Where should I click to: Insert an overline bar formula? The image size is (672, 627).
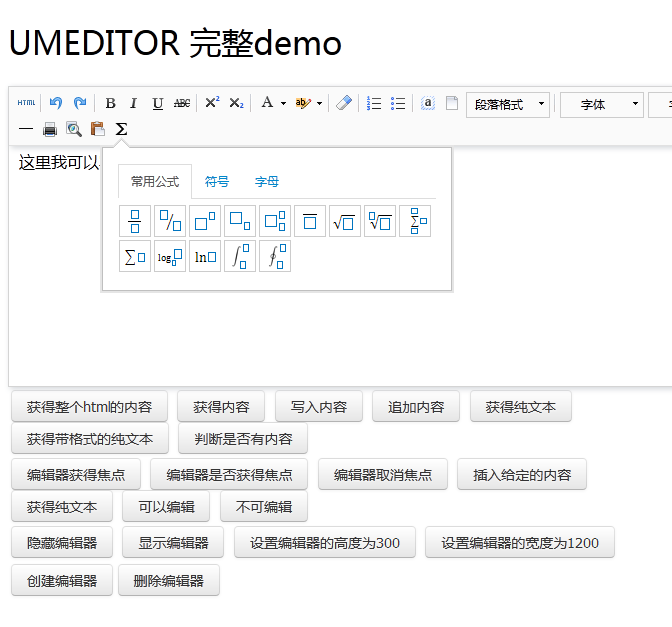point(310,221)
